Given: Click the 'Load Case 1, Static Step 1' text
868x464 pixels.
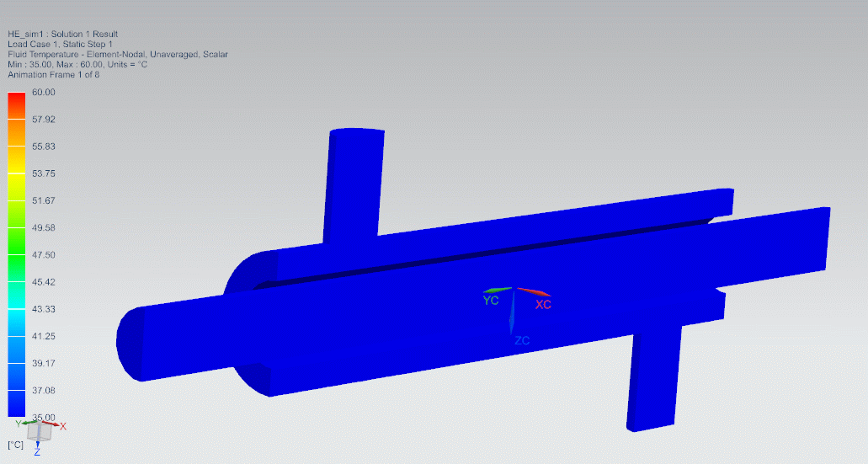Looking at the screenshot, I should pos(60,44).
